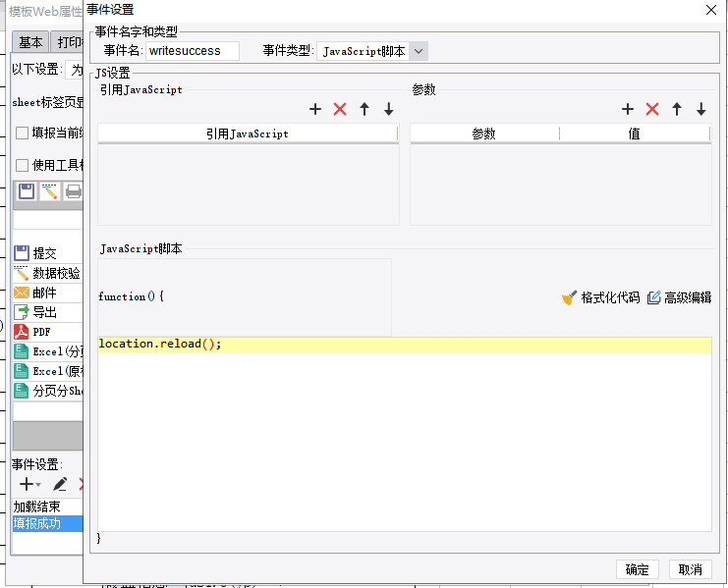Toggle 使用工具栏 checkbox in background window
Screen dimensions: 728x588
(22, 166)
